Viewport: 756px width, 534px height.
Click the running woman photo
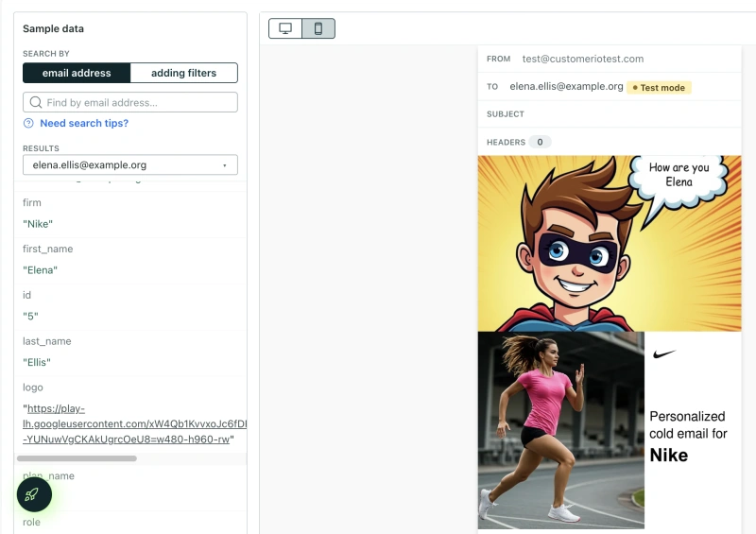coord(560,430)
